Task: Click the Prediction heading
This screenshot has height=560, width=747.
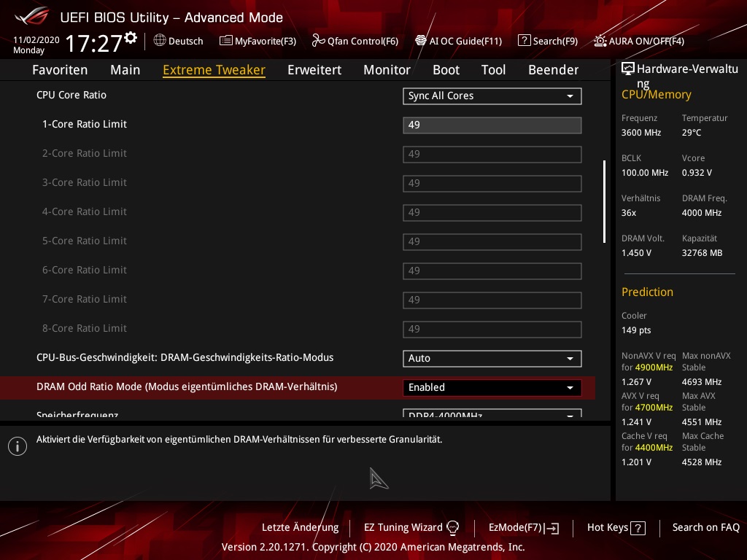Action: tap(647, 292)
